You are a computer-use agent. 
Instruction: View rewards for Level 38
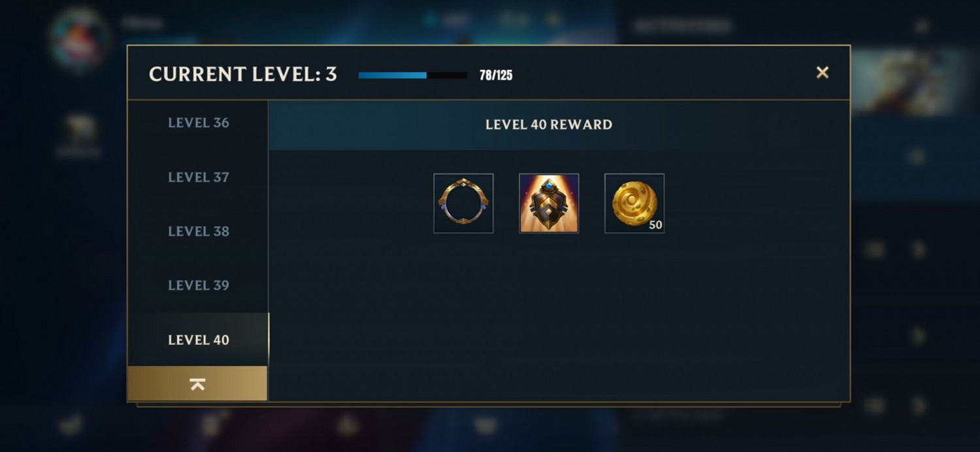pos(198,231)
